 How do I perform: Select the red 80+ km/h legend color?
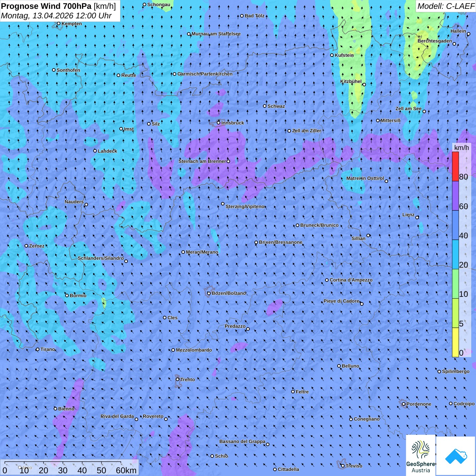click(x=455, y=166)
